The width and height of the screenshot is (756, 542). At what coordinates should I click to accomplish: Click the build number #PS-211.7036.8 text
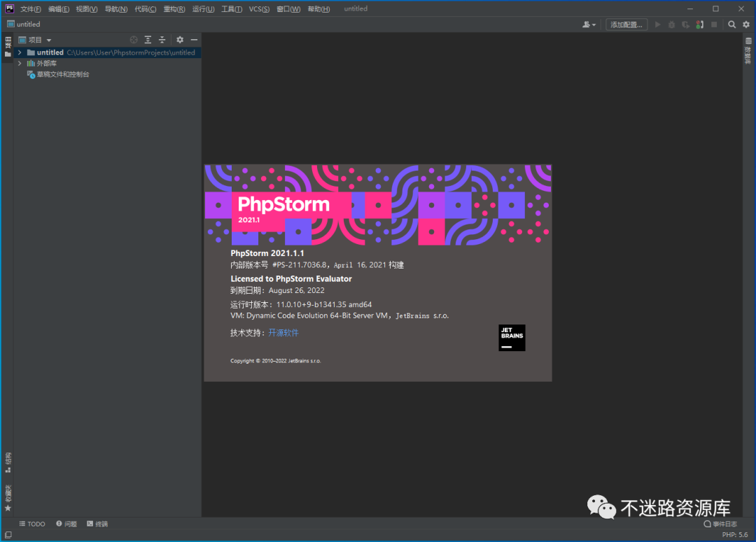click(x=300, y=265)
